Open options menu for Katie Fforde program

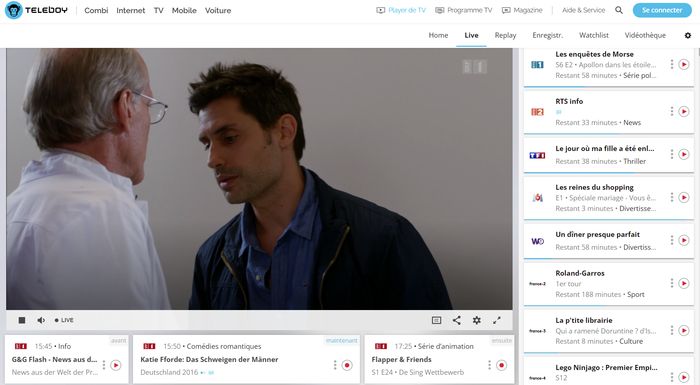coord(335,365)
